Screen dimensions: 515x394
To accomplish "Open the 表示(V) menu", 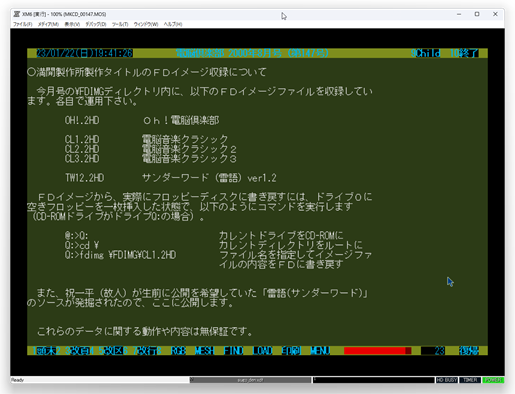I will (x=72, y=24).
